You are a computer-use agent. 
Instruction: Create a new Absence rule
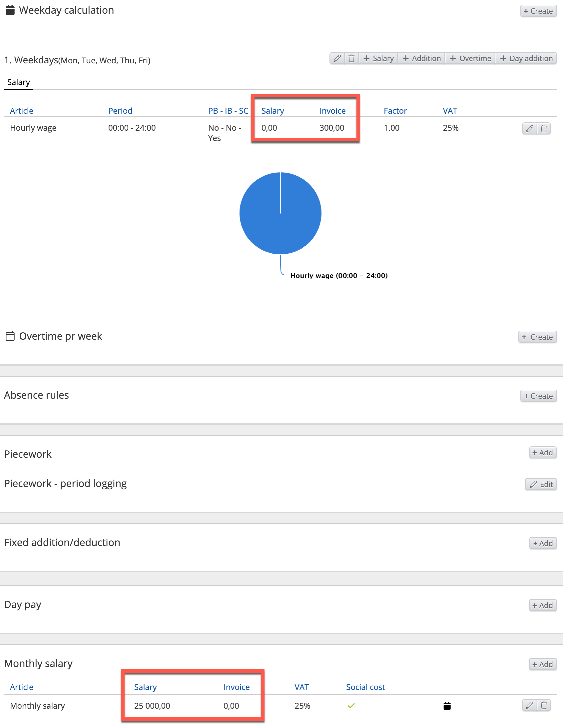[538, 396]
